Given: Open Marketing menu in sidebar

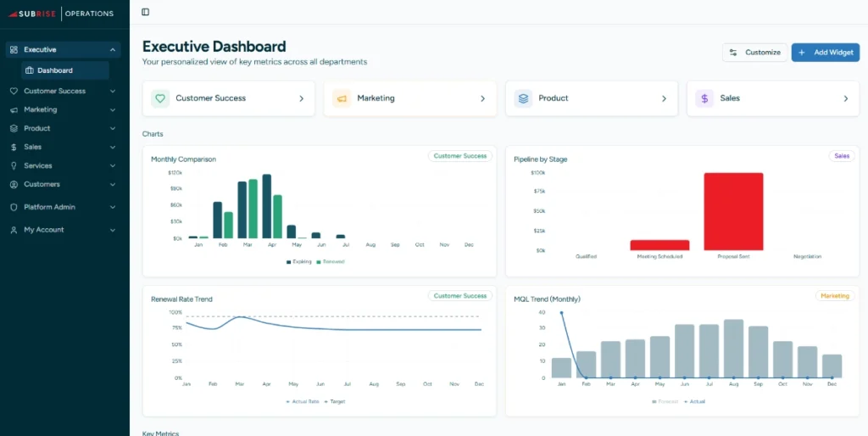Looking at the screenshot, I should click(x=63, y=109).
